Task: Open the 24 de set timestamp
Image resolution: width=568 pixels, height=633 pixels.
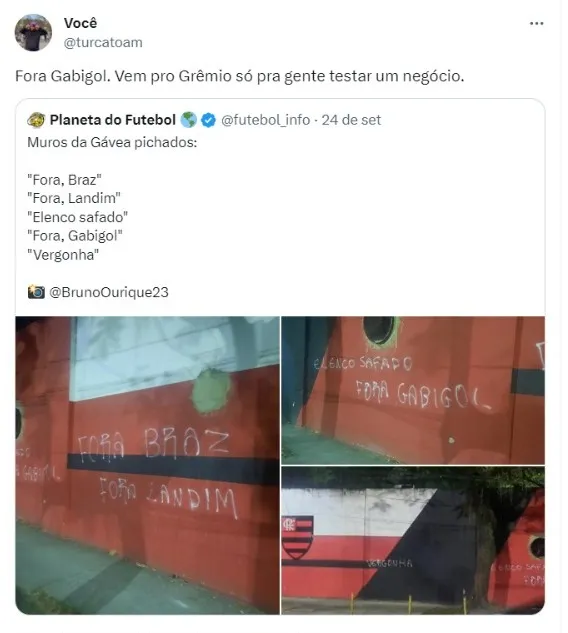Action: click(x=351, y=120)
